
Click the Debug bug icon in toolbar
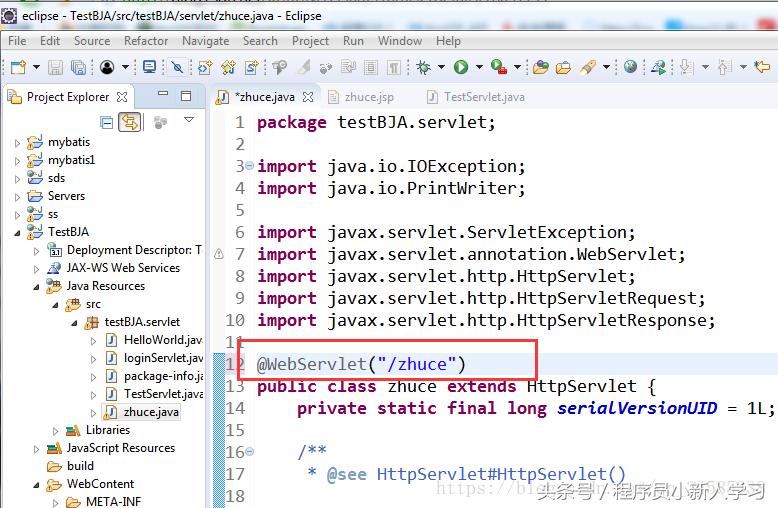[424, 67]
